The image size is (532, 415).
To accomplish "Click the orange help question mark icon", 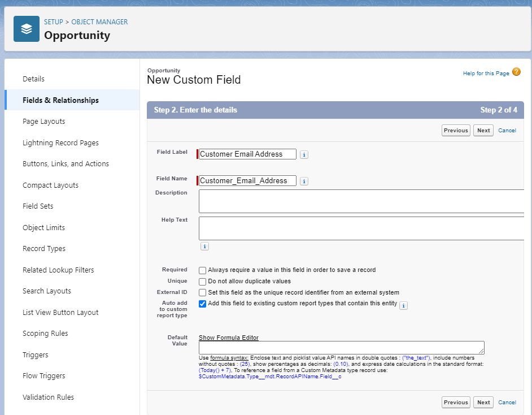I will point(516,72).
